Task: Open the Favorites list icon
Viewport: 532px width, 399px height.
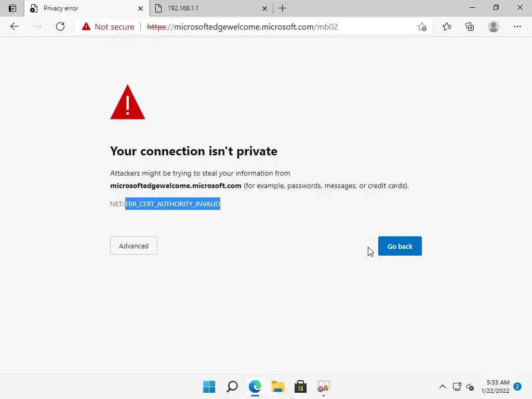Action: [446, 26]
